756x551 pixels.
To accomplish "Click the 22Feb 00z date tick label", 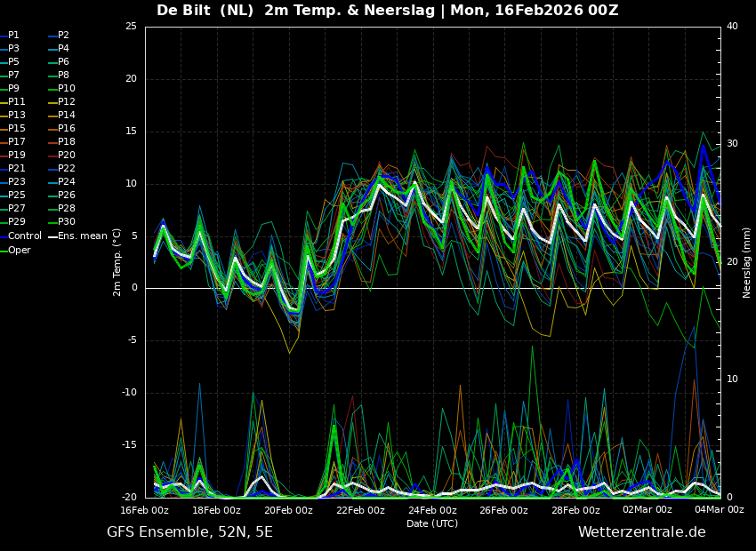I will [360, 510].
